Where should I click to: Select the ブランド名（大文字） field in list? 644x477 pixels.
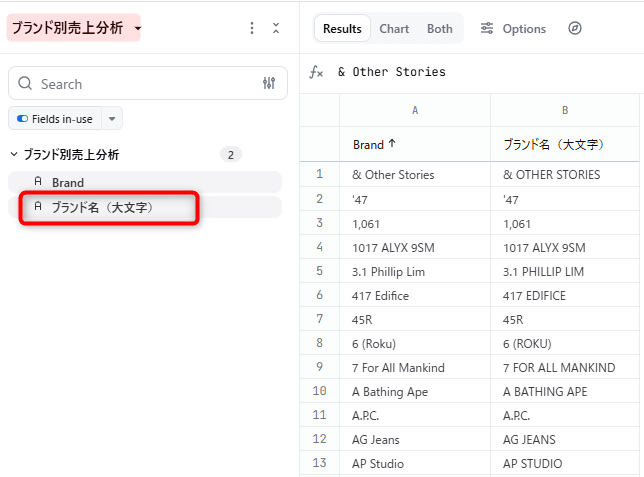pyautogui.click(x=145, y=207)
